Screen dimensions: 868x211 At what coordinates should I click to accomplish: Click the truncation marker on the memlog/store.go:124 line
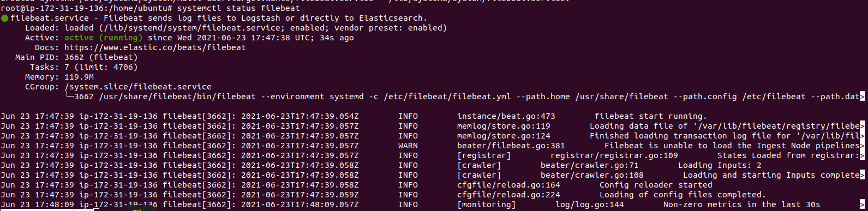coord(863,136)
